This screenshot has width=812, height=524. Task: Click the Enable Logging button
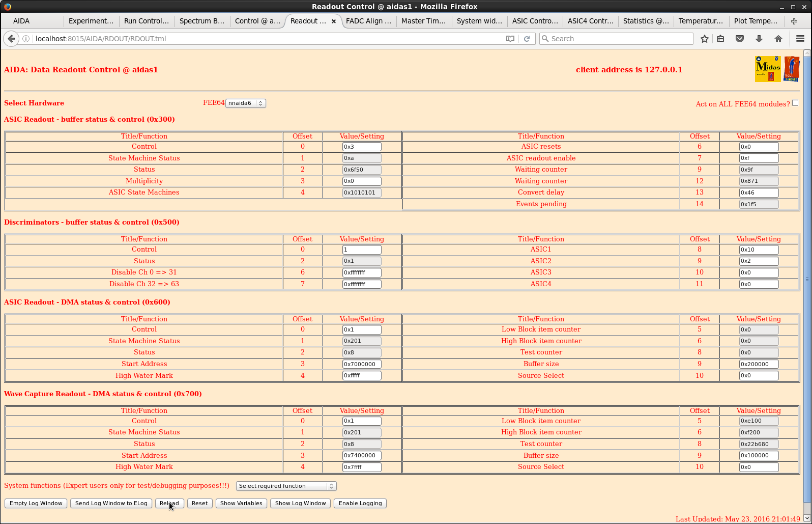coord(360,503)
